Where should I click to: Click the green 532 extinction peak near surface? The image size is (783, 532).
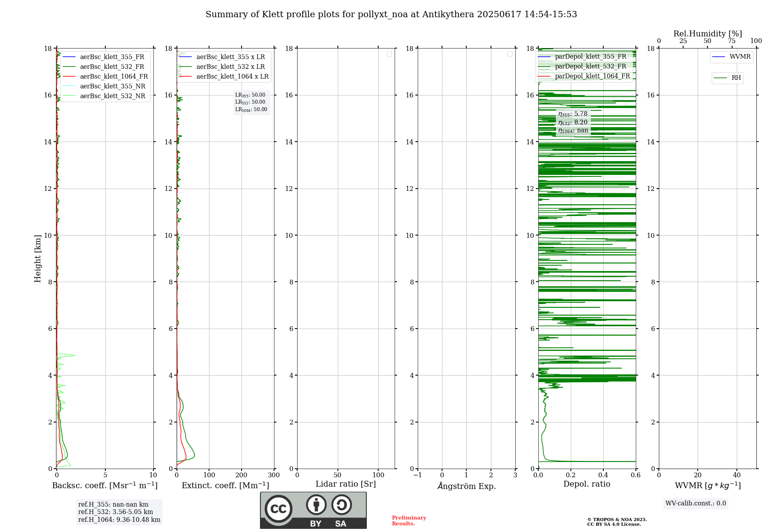click(194, 455)
